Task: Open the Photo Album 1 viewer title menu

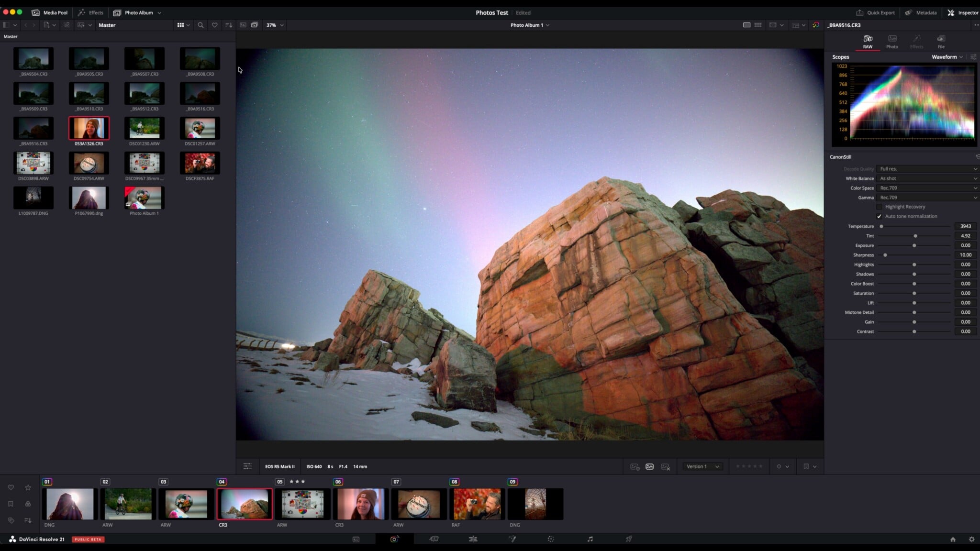Action: click(x=530, y=25)
